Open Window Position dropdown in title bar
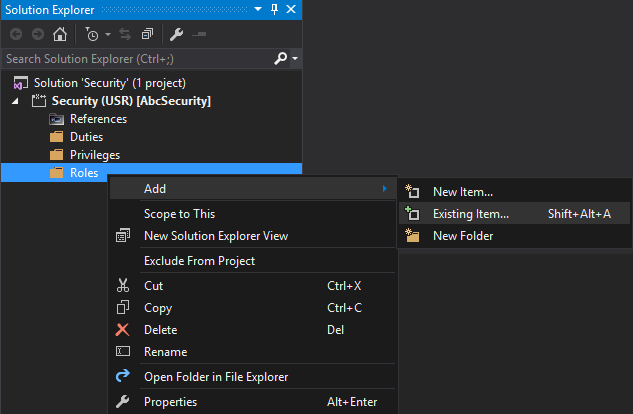 click(258, 9)
